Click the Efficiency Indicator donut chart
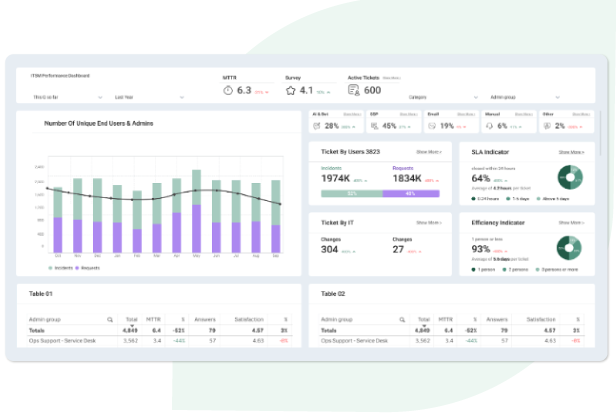 click(569, 248)
